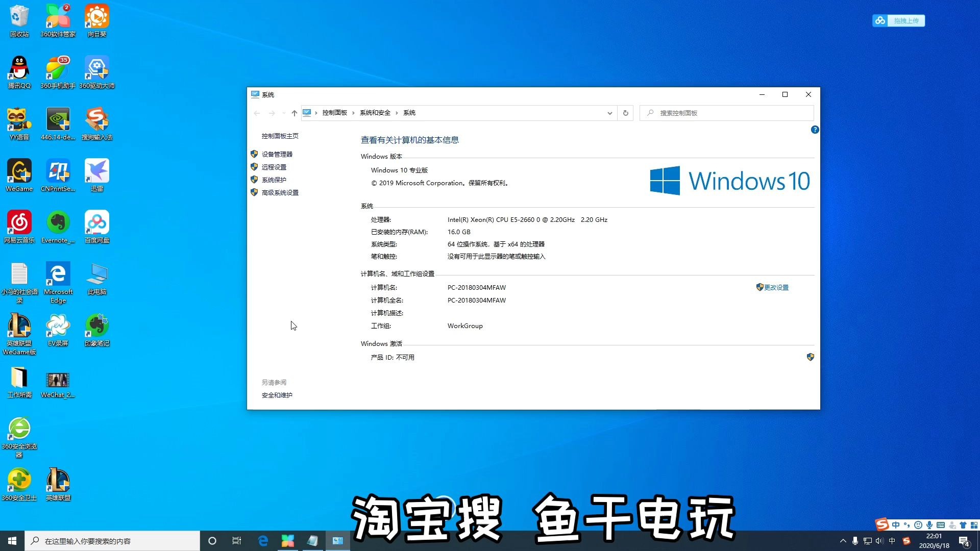
Task: Select the 搜狗输入法 desktop icon
Action: 97,124
